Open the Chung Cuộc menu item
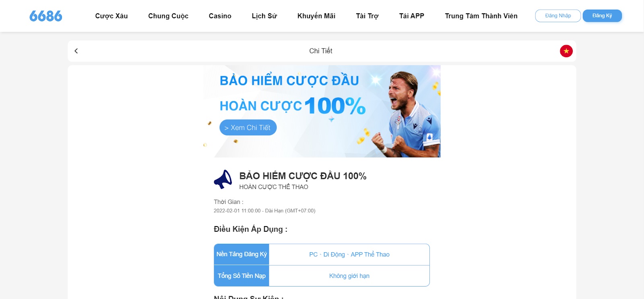Screen dimensions: 644x299 tap(168, 16)
